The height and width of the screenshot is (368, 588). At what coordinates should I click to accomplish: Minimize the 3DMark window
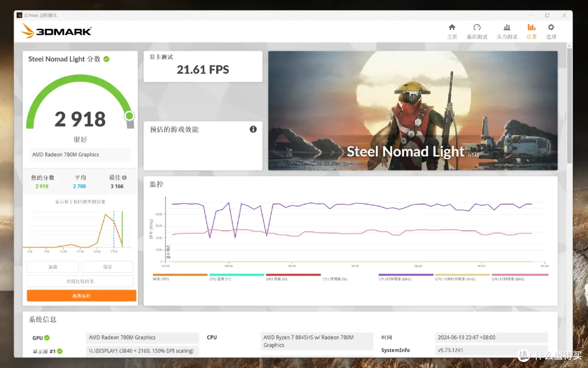coord(531,15)
